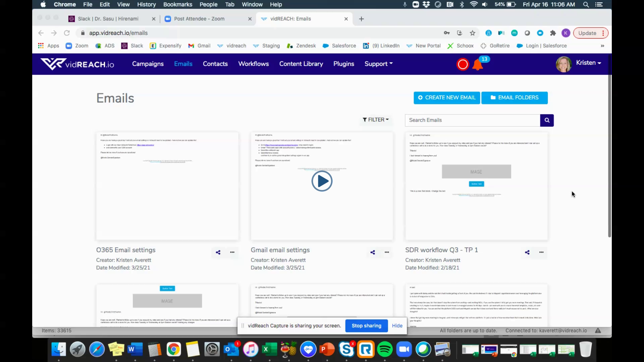
Task: Click CREATE NEW EMAIL button
Action: [x=447, y=98]
